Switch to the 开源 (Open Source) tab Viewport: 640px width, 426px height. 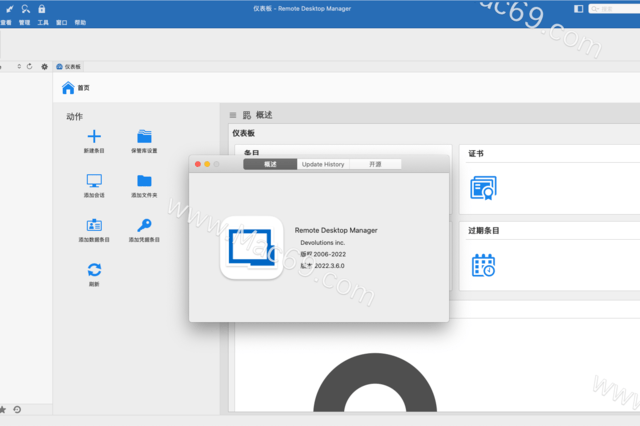(x=375, y=164)
